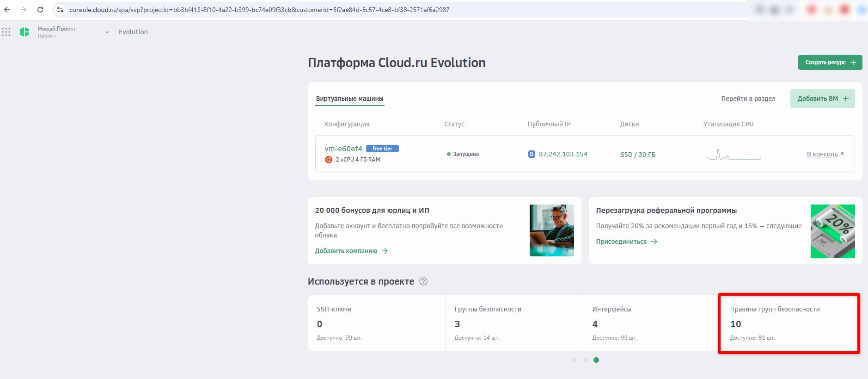Click the green Cloud.ru logo icon
Image resolution: width=868 pixels, height=379 pixels.
tap(24, 32)
